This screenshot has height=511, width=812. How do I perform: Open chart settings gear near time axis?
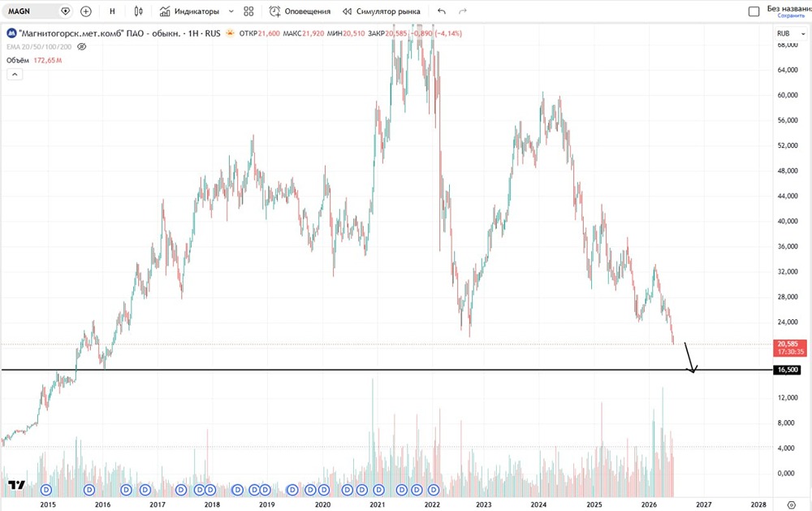(791, 505)
